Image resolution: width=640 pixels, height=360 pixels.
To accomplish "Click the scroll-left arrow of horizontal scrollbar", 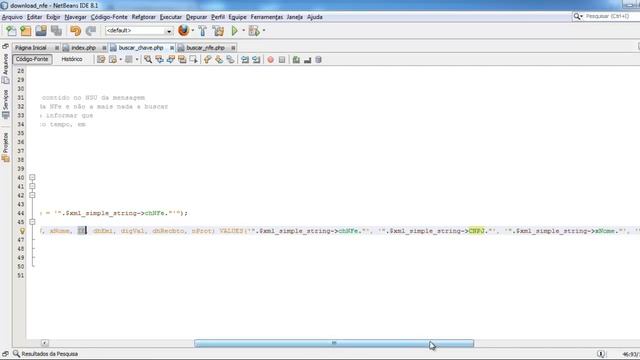I will click(44, 343).
